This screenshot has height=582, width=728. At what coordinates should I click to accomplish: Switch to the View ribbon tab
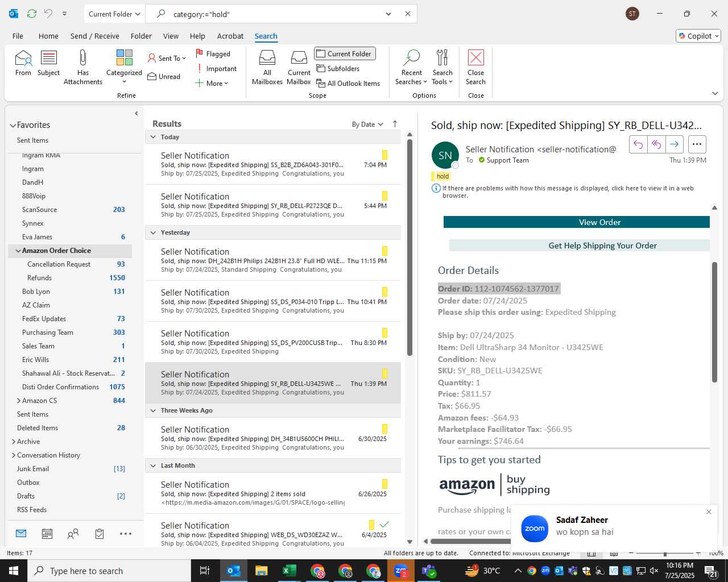point(171,36)
